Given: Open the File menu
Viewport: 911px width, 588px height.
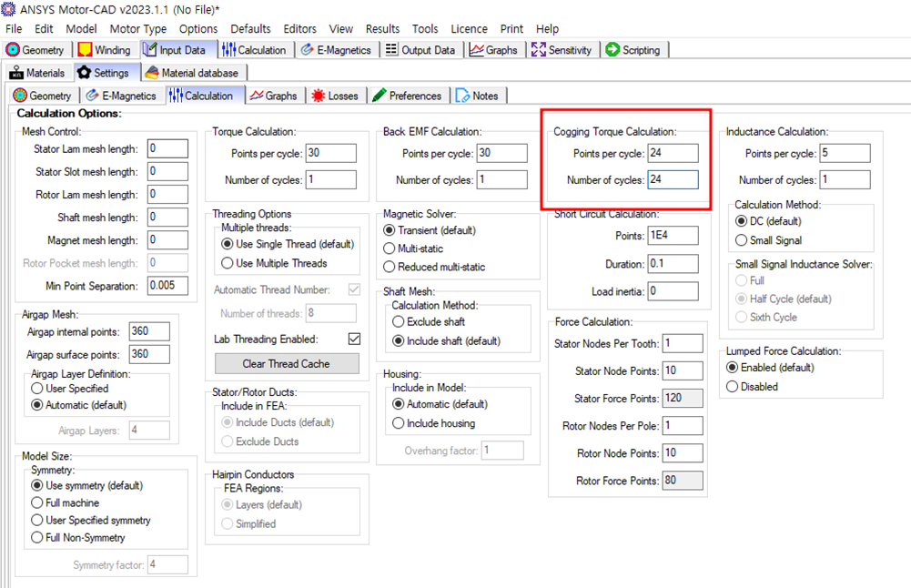Looking at the screenshot, I should pos(14,28).
